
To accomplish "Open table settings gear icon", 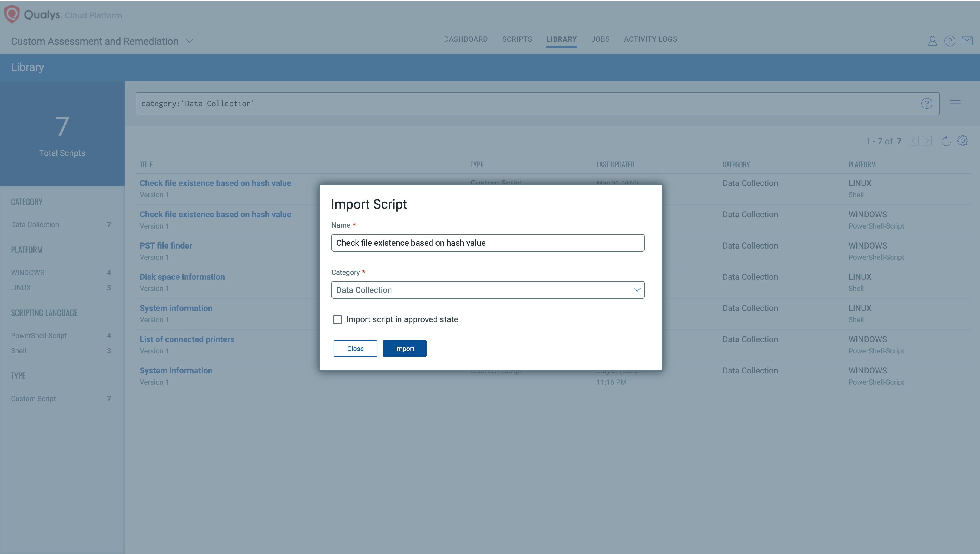I will 962,141.
